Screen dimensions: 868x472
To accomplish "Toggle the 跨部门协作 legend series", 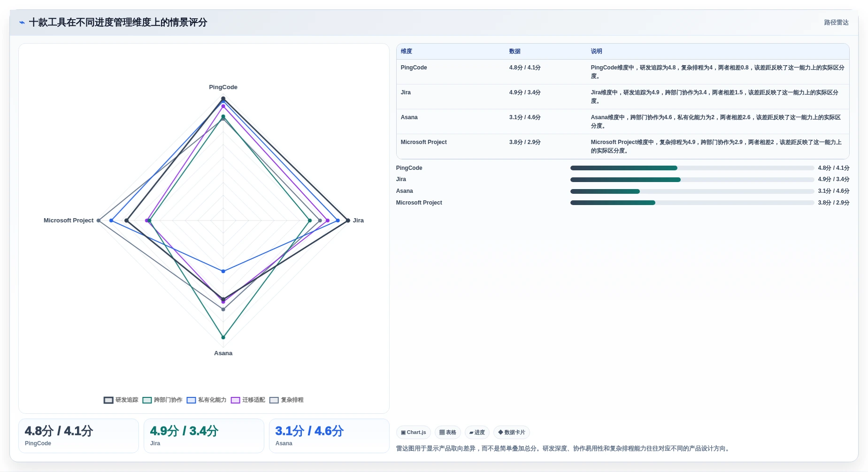I will point(162,400).
